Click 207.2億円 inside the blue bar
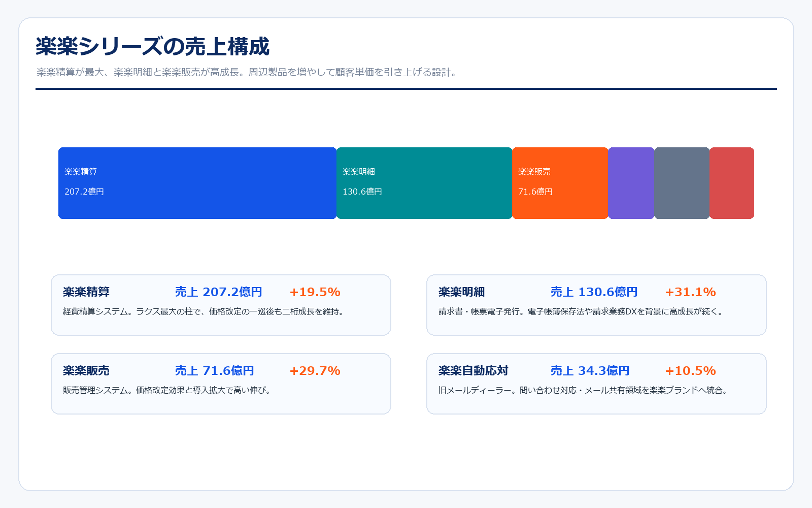 84,192
